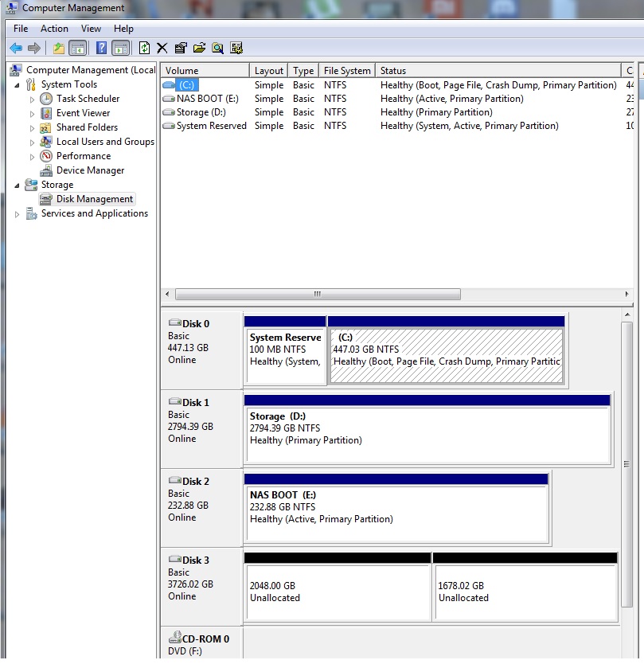Click the Explore magnifier toolbar icon
Viewport: 644px width, 664px height.
217,48
